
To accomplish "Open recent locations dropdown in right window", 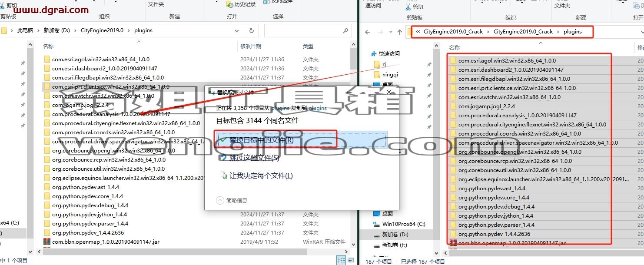I will [390, 32].
